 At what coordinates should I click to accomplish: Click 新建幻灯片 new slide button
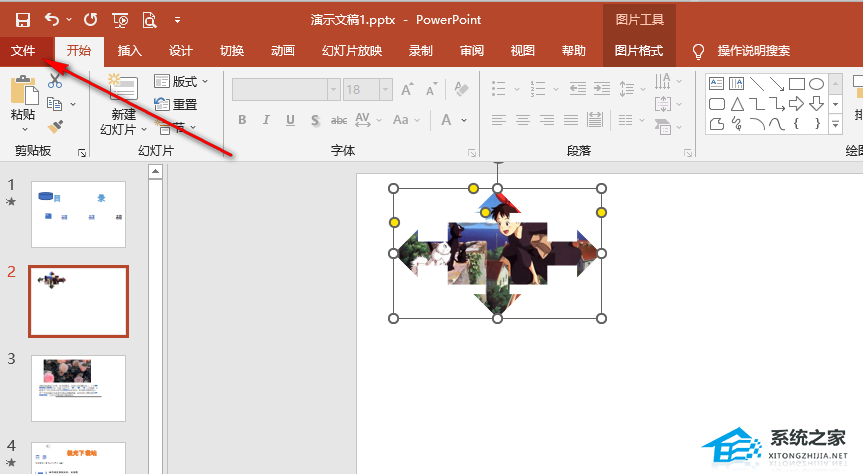123,105
